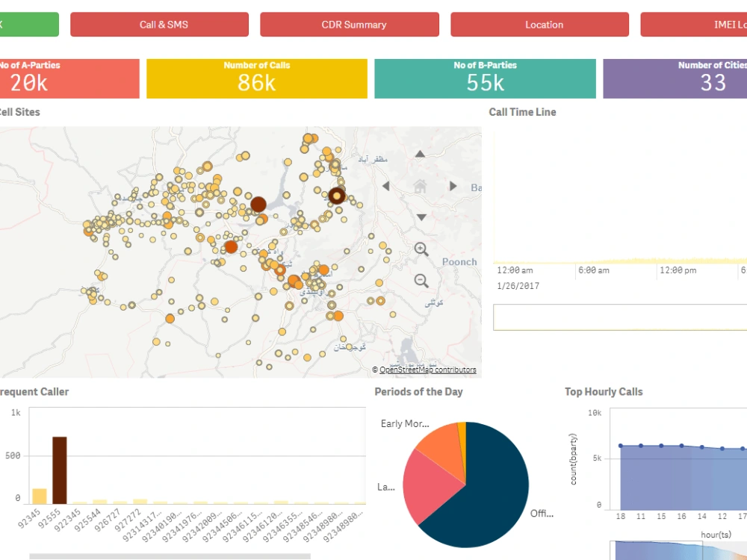
Task: Select the dark ringed cell site marker
Action: (x=337, y=196)
